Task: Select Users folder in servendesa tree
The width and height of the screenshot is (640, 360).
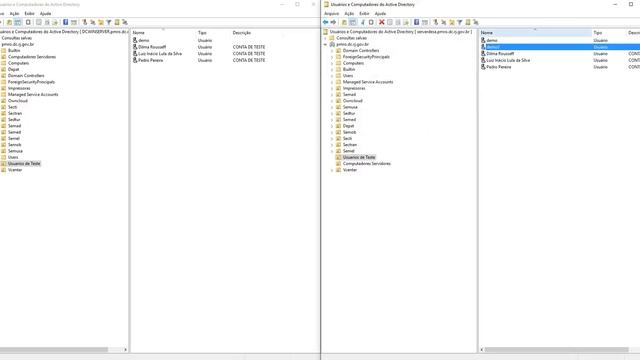Action: [348, 76]
